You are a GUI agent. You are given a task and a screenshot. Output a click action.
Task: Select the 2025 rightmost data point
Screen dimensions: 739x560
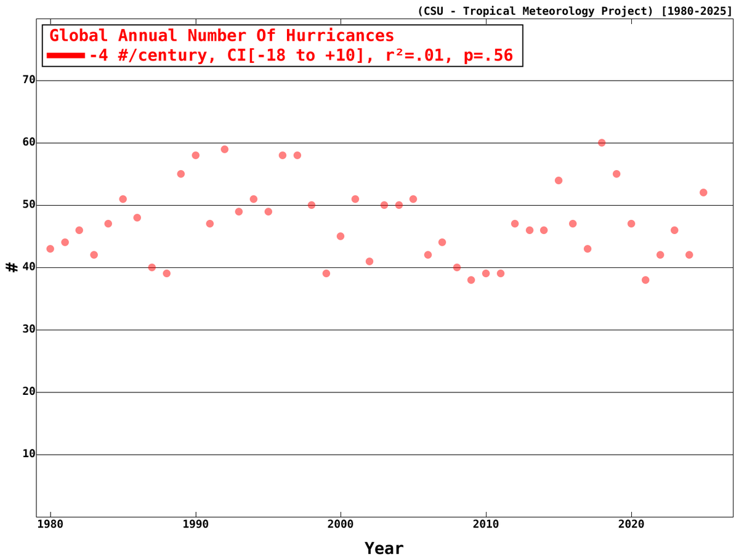[702, 193]
